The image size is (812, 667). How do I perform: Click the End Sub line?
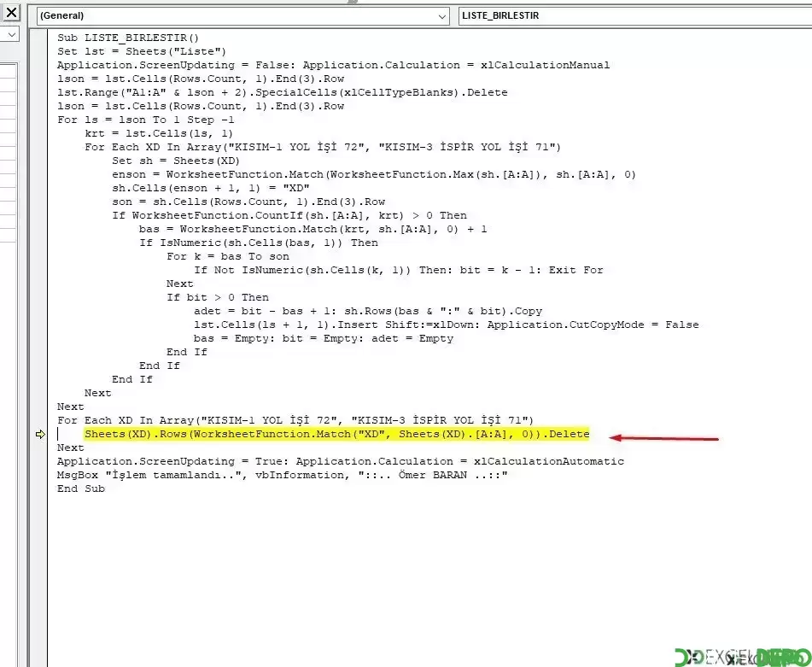click(81, 489)
